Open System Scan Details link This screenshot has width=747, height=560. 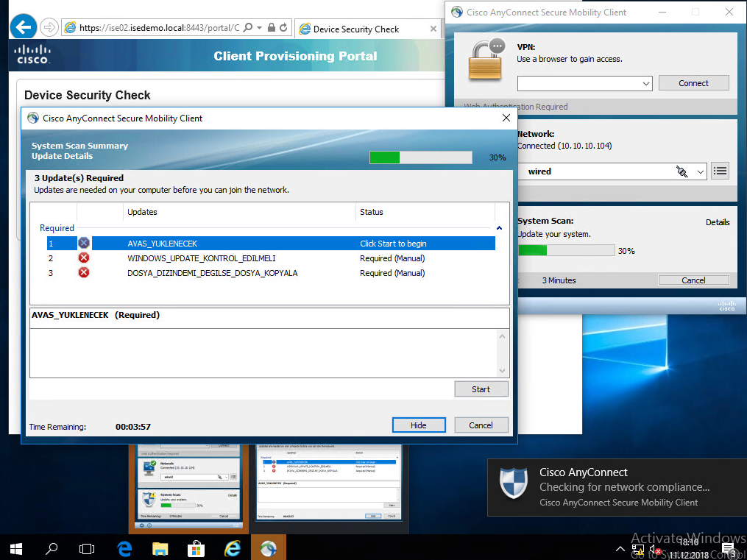718,222
